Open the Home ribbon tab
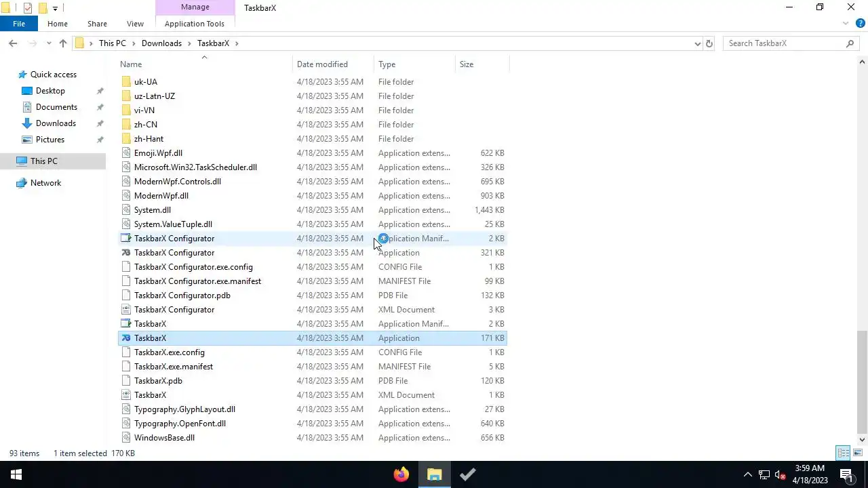The width and height of the screenshot is (868, 488). click(x=58, y=24)
